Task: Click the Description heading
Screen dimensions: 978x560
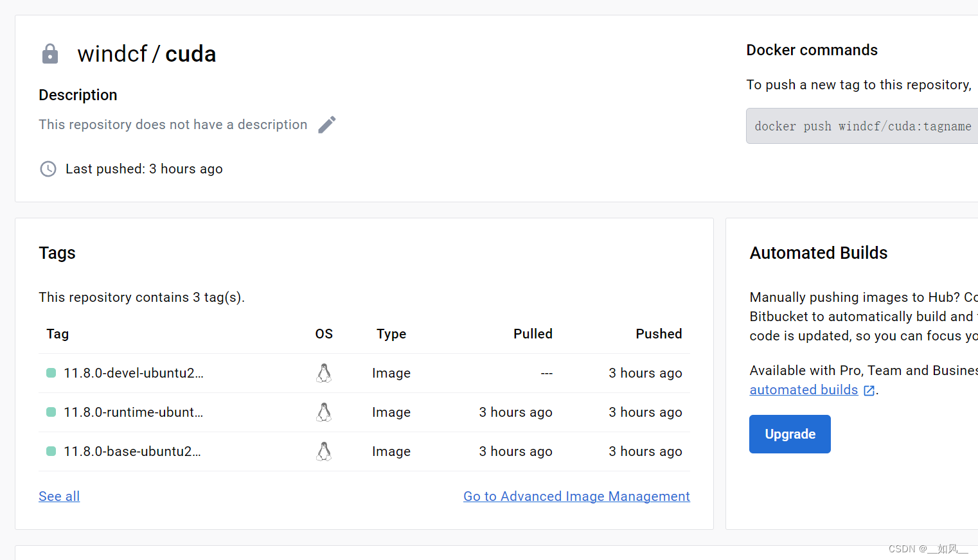Action: pos(78,95)
